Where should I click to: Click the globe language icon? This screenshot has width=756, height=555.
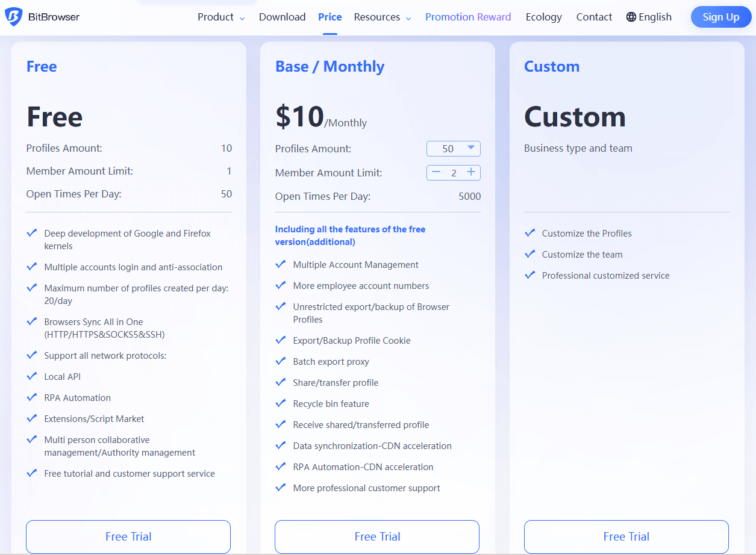(631, 17)
